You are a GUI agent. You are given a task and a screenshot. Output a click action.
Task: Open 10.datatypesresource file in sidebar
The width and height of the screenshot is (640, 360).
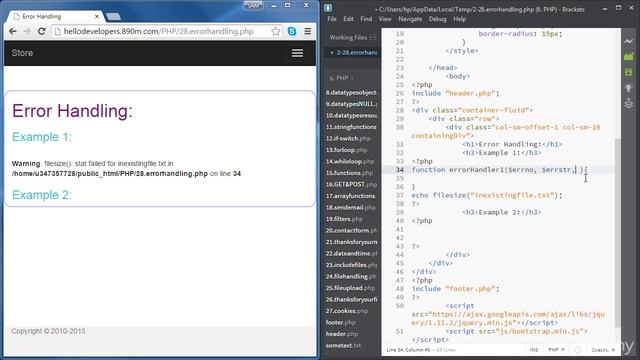pos(351,116)
